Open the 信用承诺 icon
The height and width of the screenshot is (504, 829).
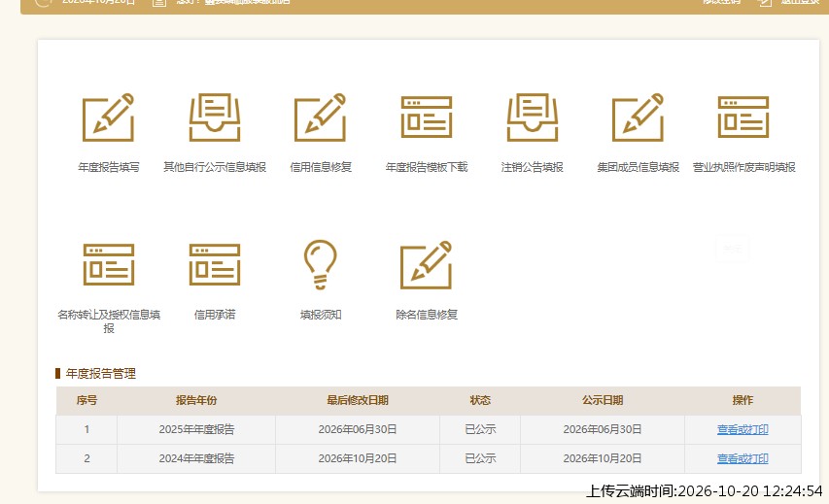pyautogui.click(x=215, y=265)
